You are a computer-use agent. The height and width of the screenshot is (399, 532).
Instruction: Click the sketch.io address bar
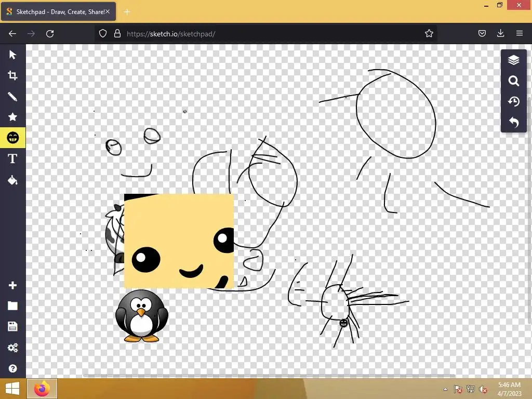(x=265, y=34)
